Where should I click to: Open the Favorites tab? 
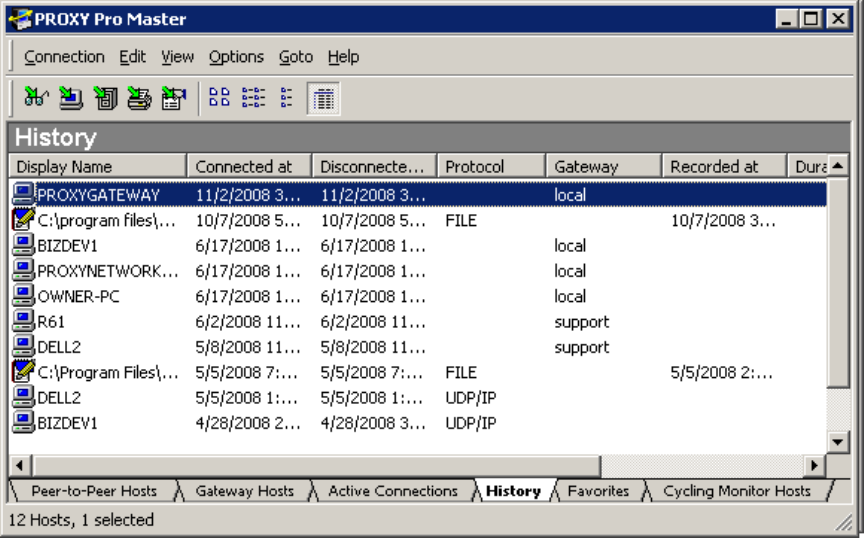598,491
